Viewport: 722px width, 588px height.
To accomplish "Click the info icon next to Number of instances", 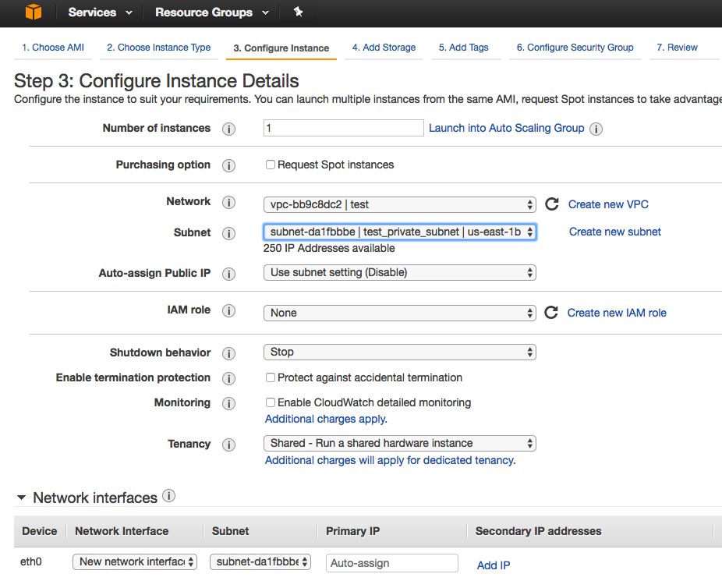I will click(x=228, y=129).
